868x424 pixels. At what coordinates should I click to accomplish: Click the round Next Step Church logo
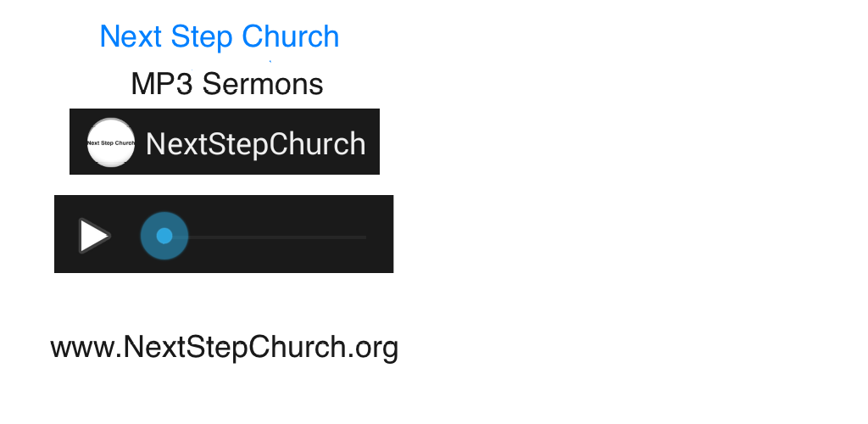tap(111, 142)
